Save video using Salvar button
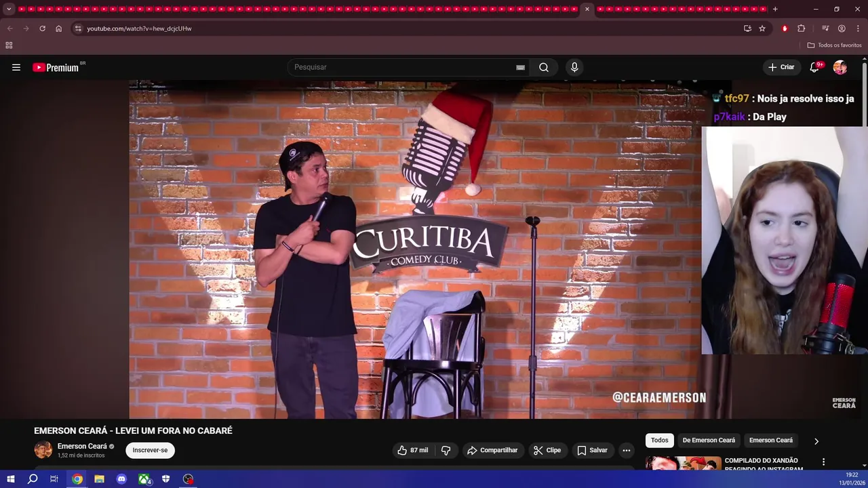868x488 pixels. [592, 450]
